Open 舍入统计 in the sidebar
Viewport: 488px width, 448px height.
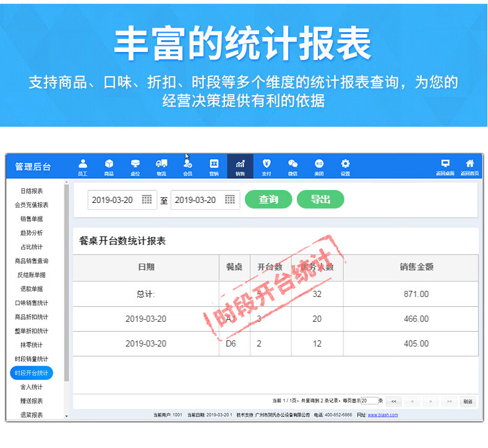click(32, 387)
